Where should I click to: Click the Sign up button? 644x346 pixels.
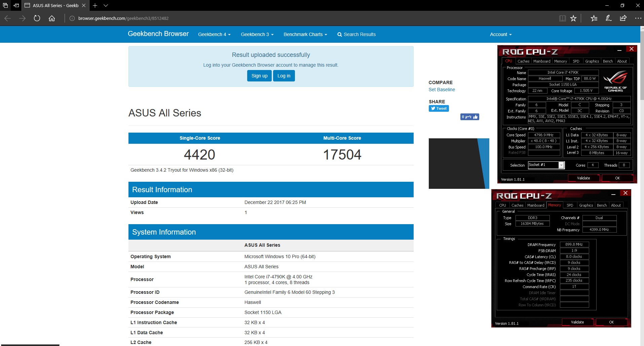(259, 76)
